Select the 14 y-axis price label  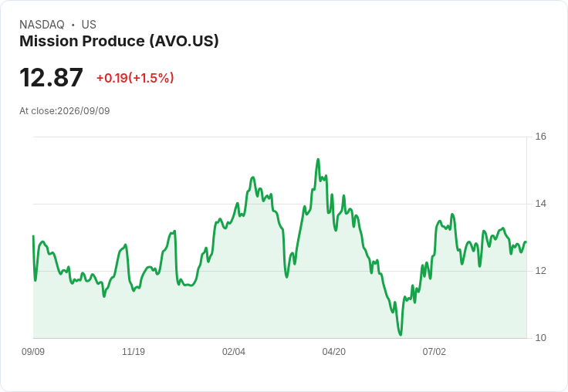click(x=541, y=204)
